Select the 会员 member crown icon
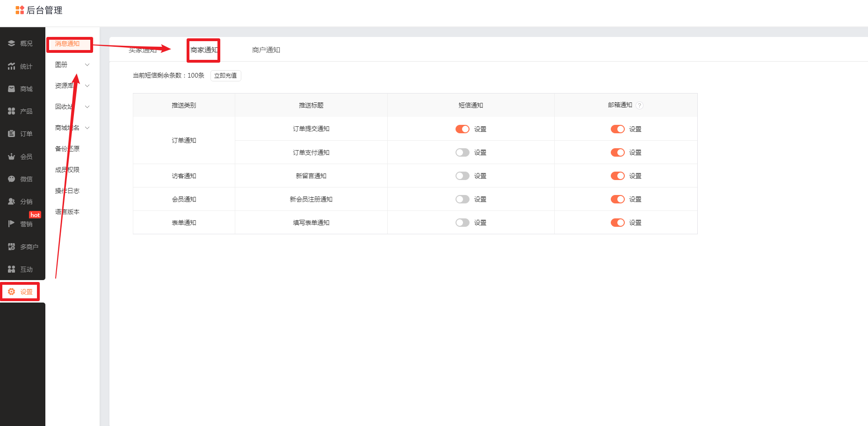Screen dimensions: 868x426 coord(12,157)
